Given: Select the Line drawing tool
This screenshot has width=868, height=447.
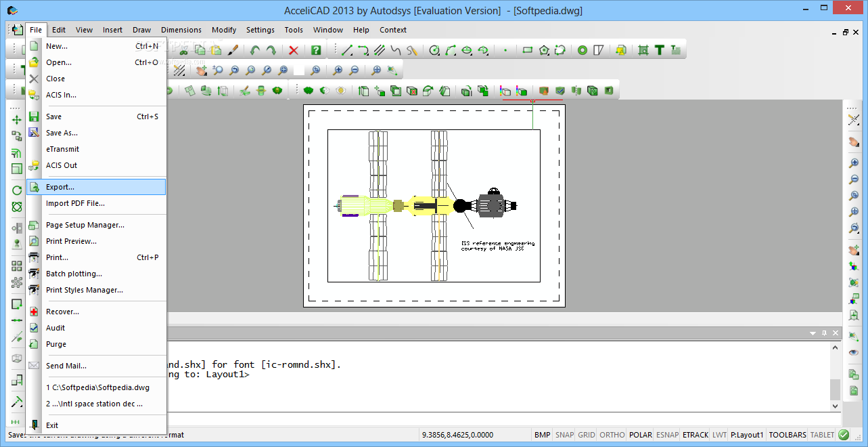Looking at the screenshot, I should [x=347, y=50].
